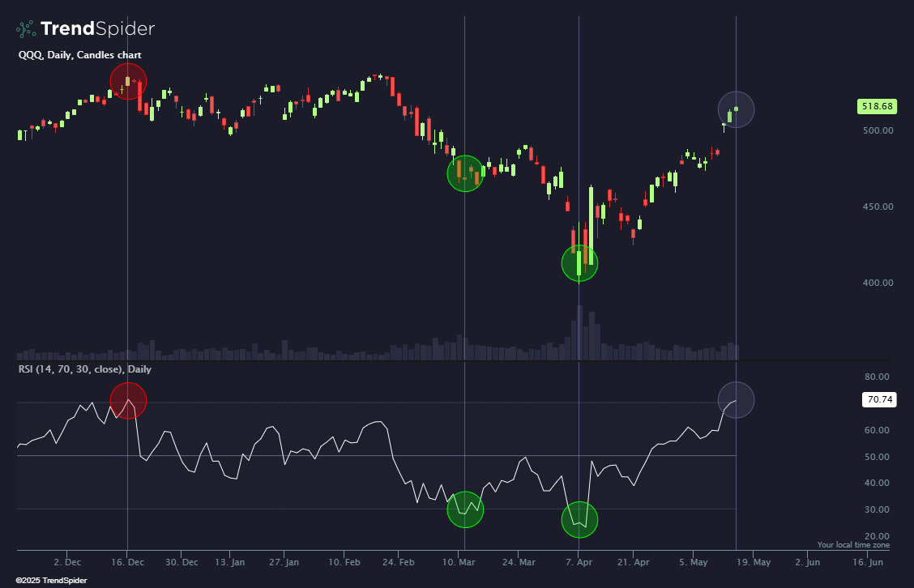Click the TrendSpider logo

85,28
